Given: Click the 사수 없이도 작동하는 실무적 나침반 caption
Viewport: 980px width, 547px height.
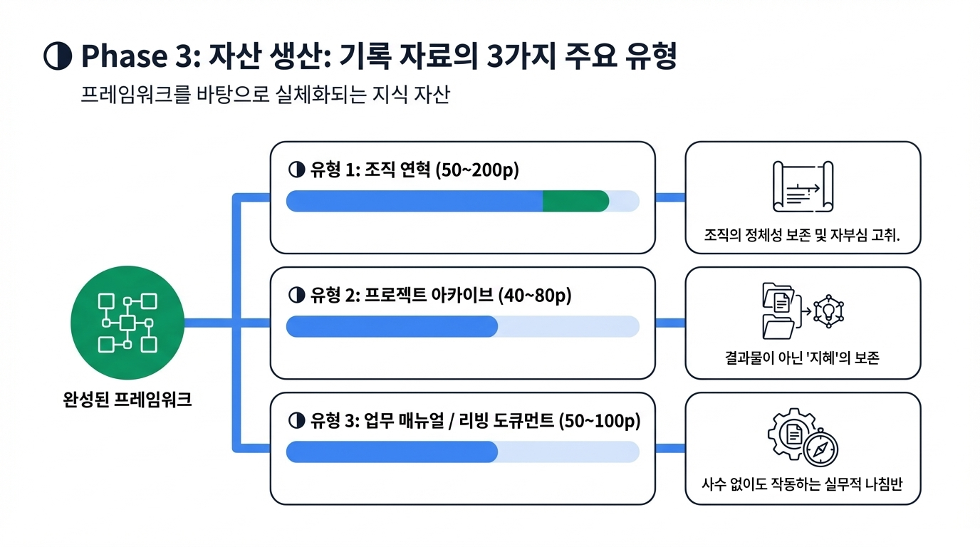Looking at the screenshot, I should [x=802, y=486].
